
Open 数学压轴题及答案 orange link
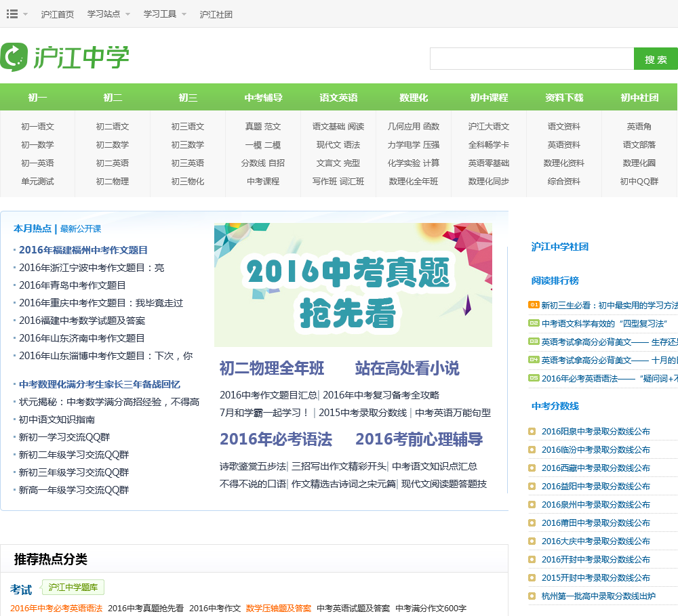point(279,609)
